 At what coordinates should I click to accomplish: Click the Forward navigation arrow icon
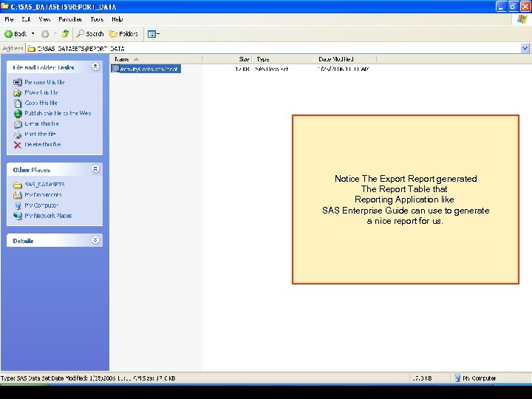point(45,33)
